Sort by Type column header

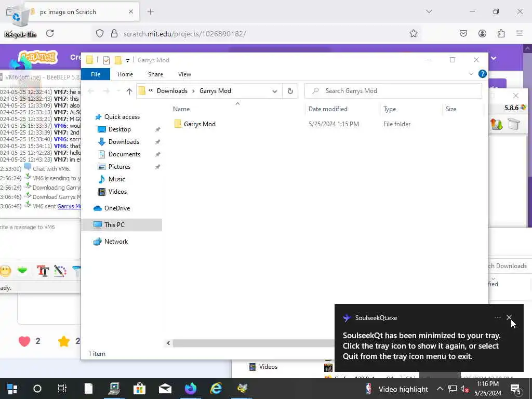click(390, 109)
